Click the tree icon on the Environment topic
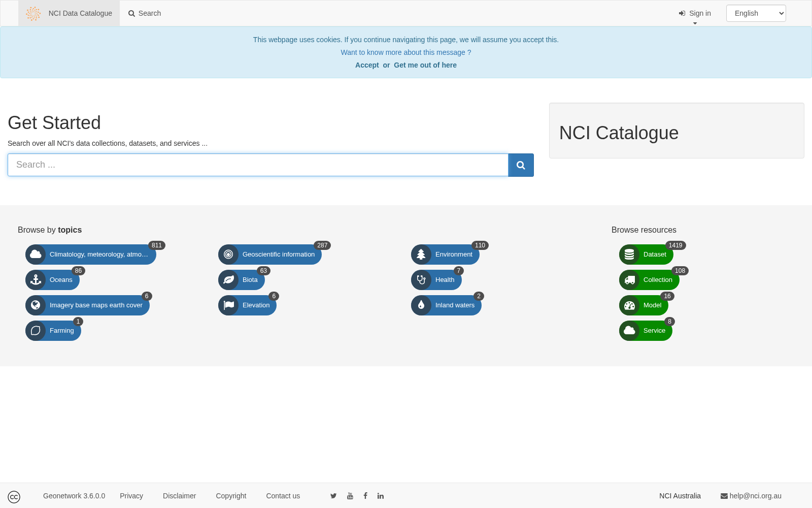 pyautogui.click(x=421, y=255)
